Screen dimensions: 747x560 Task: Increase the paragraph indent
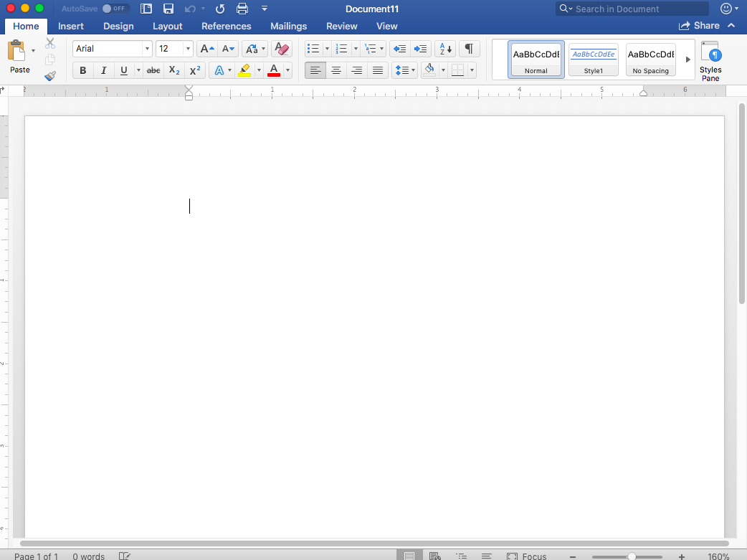tap(421, 49)
